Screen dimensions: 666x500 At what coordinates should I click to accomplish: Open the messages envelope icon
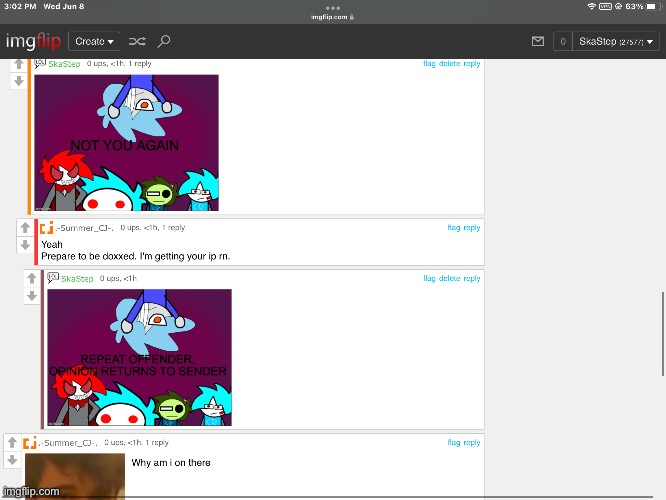pyautogui.click(x=538, y=41)
